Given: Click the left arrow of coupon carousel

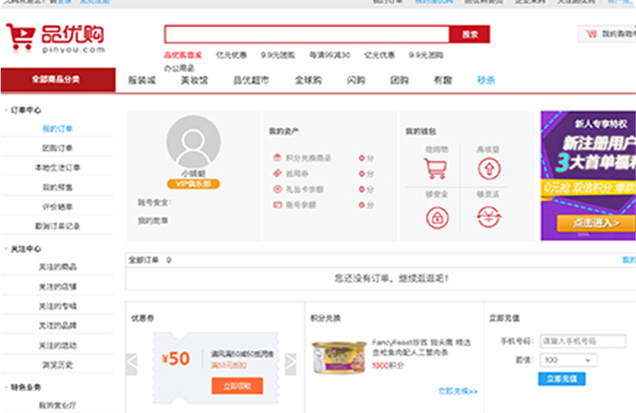Looking at the screenshot, I should point(131,363).
